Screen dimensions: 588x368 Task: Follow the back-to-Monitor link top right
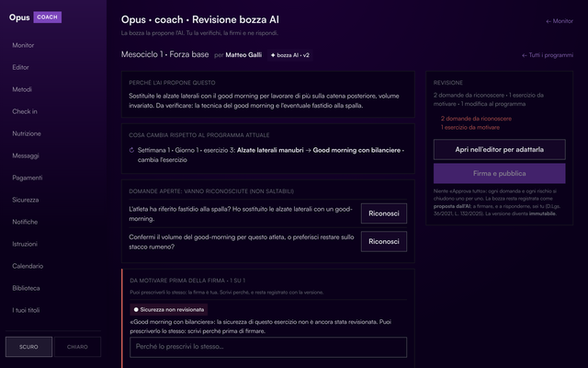click(x=560, y=21)
